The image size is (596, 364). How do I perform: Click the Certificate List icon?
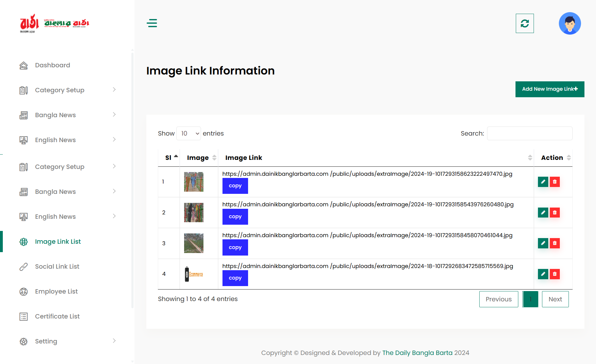point(24,316)
